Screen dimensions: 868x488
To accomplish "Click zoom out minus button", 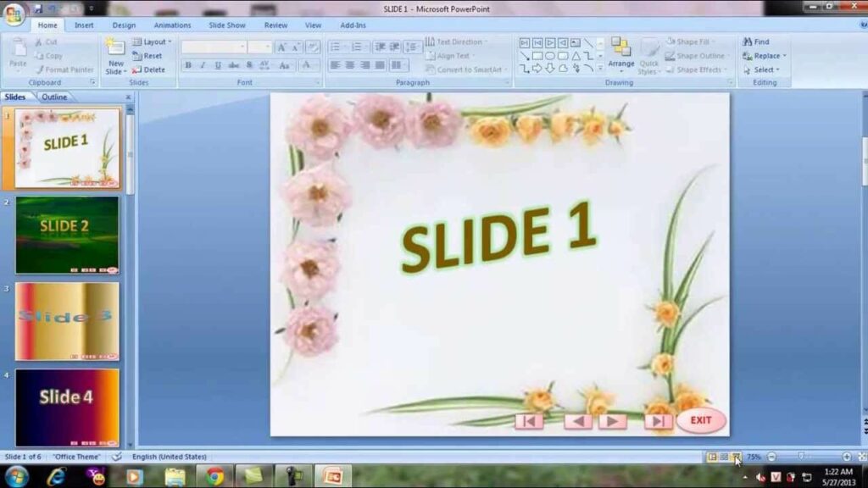I will click(x=771, y=457).
